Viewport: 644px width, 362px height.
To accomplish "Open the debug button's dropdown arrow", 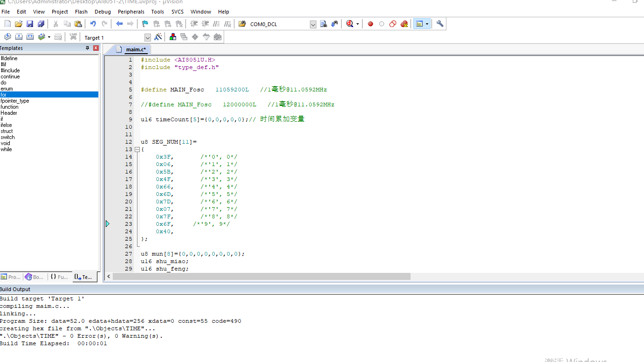I will 357,24.
